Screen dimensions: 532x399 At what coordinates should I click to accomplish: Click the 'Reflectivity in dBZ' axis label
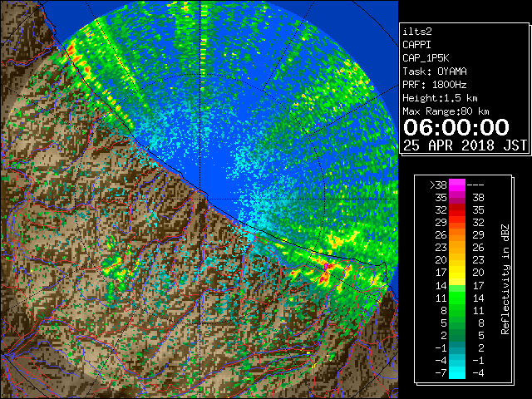[505, 279]
